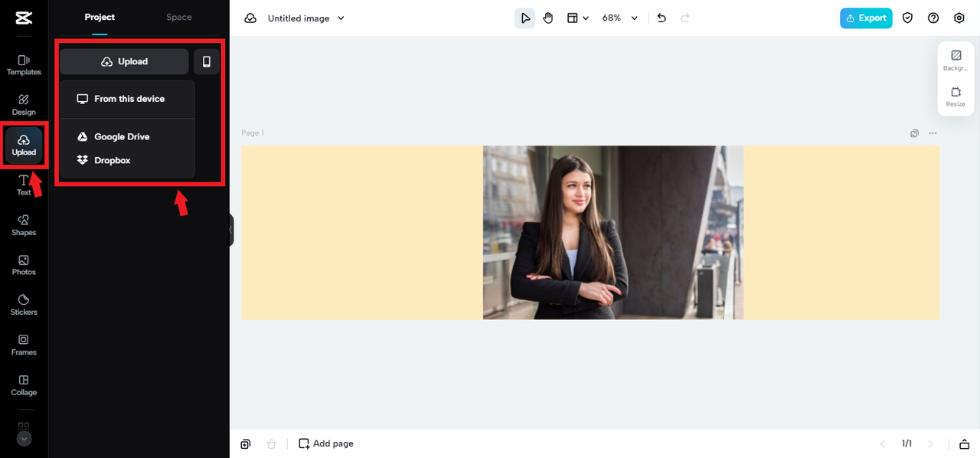The image size is (980, 458).
Task: Redo the last action
Action: pyautogui.click(x=685, y=18)
